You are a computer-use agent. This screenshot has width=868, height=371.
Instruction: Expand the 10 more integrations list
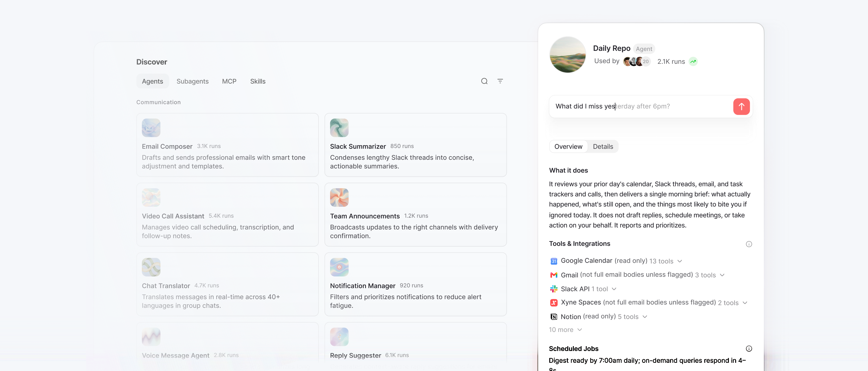coord(565,330)
